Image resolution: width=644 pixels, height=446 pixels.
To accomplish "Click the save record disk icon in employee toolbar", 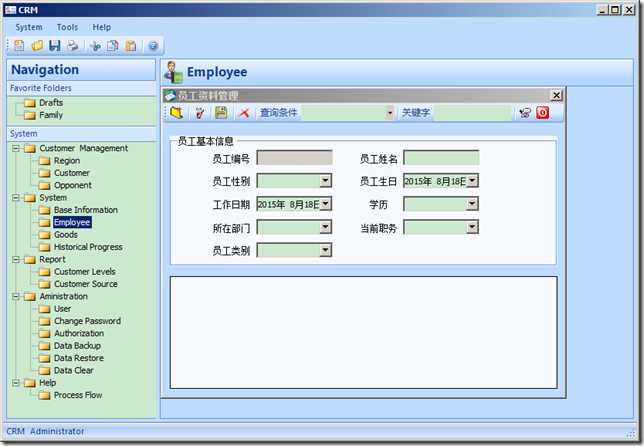I will [221, 113].
